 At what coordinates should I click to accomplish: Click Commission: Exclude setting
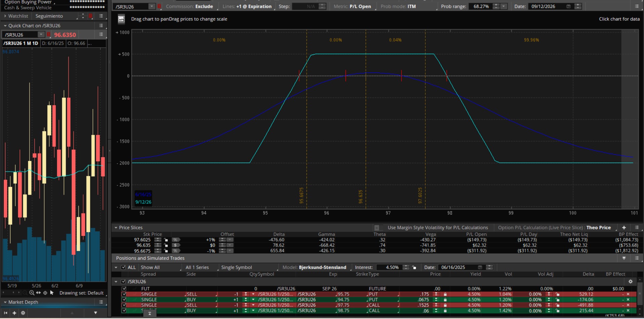pyautogui.click(x=189, y=6)
